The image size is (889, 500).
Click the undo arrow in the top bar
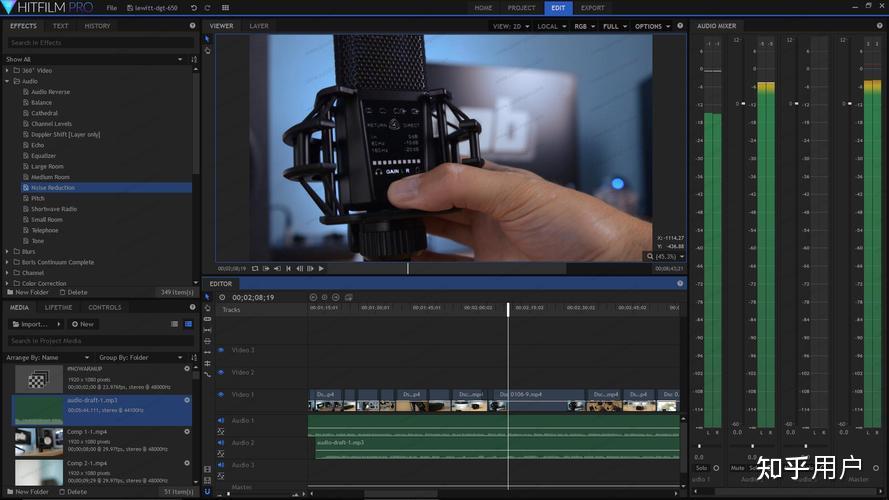(194, 8)
